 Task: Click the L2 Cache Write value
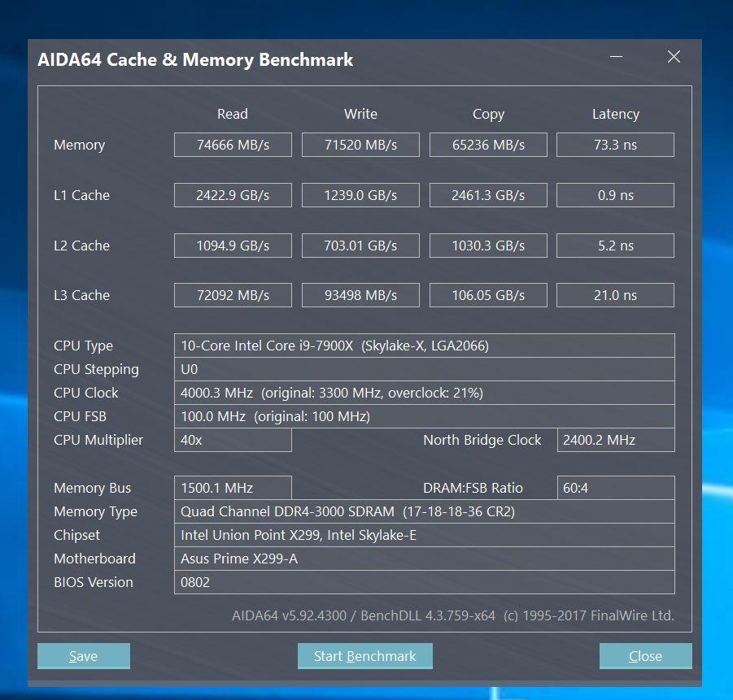pos(360,246)
